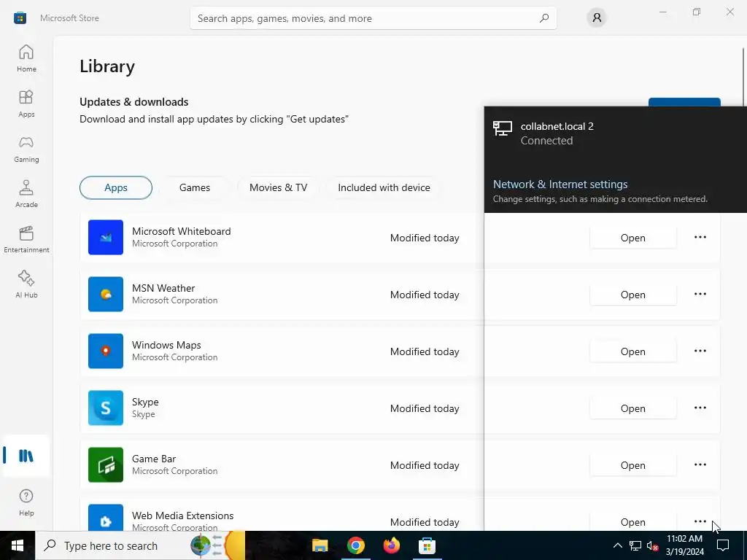Click the taskbar clock and date
The image size is (747, 560).
click(x=684, y=545)
